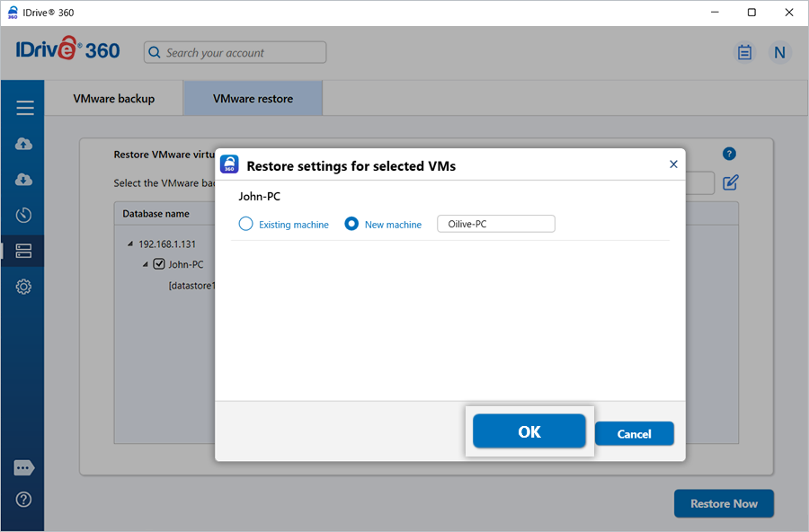
Task: Open the help question mark in sidebar
Action: (x=24, y=500)
